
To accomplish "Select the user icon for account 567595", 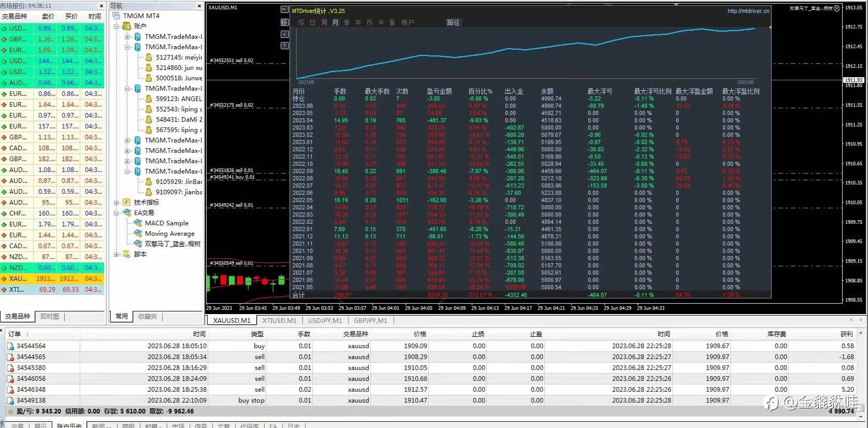I will 149,130.
